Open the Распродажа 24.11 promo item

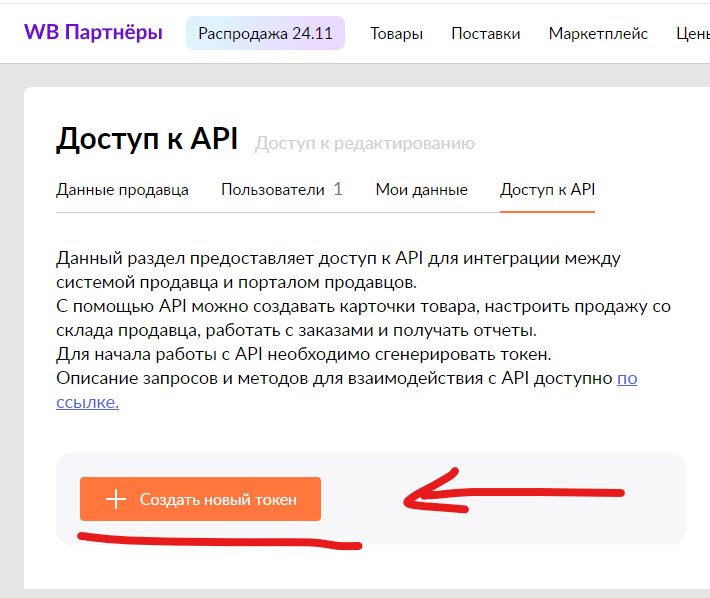coord(265,33)
